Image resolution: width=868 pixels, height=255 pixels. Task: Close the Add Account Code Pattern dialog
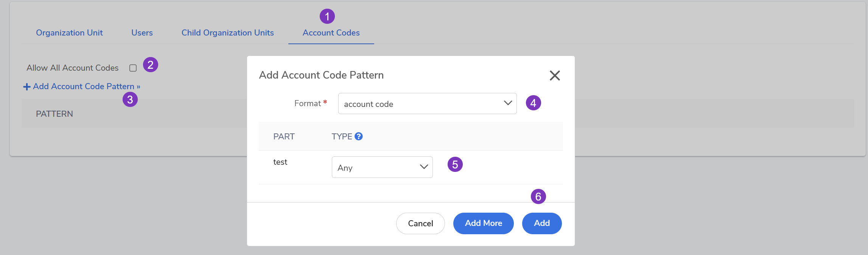555,76
